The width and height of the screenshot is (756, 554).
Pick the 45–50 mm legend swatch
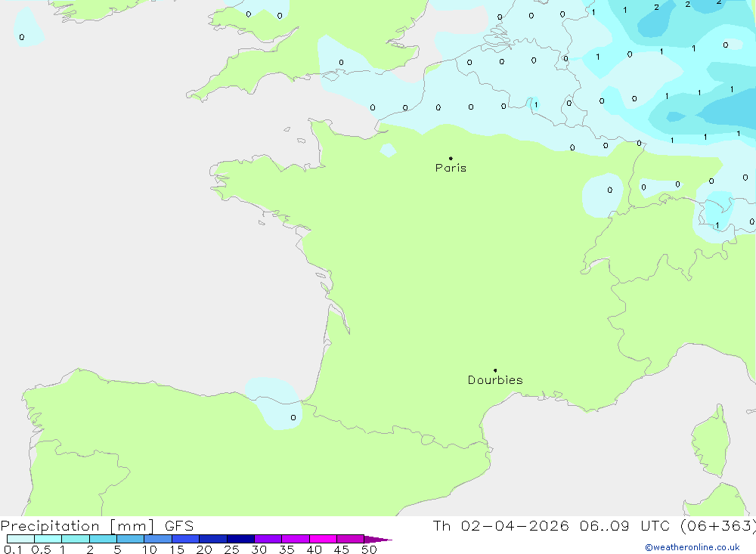point(351,539)
